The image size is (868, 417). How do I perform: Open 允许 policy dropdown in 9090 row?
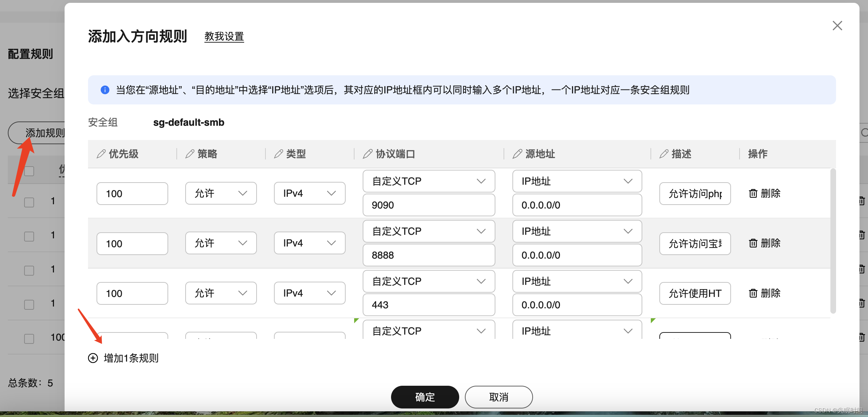point(221,193)
